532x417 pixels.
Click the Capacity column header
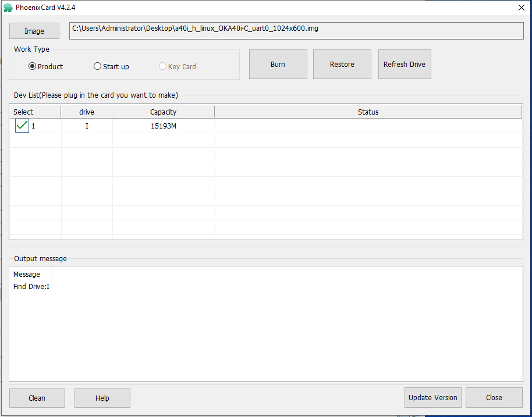coord(163,112)
